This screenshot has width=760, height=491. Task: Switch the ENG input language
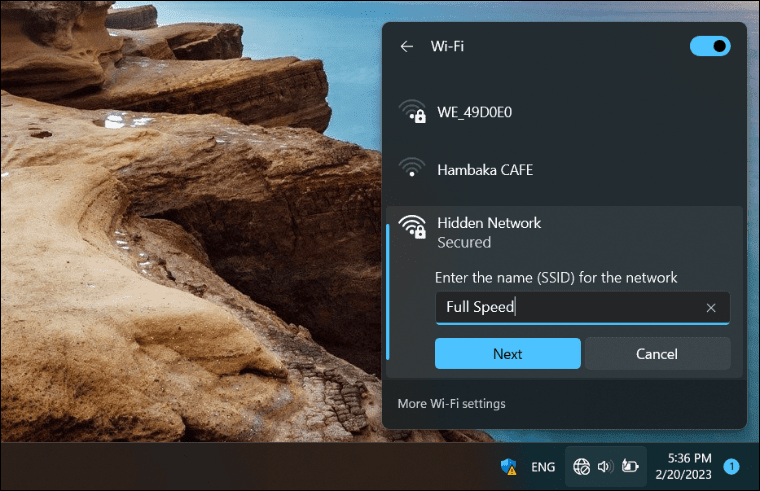click(x=543, y=467)
